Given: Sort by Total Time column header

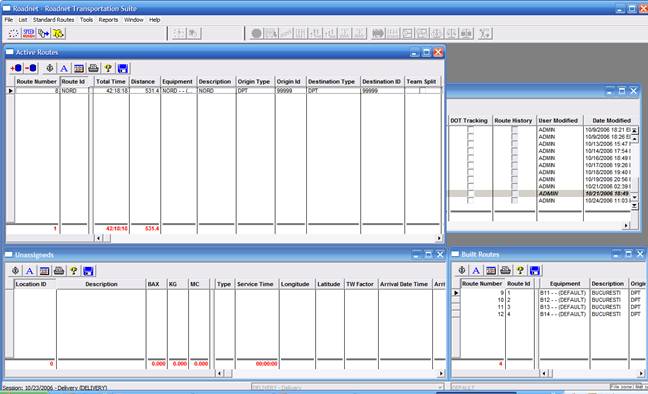Looking at the screenshot, I should pos(111,81).
